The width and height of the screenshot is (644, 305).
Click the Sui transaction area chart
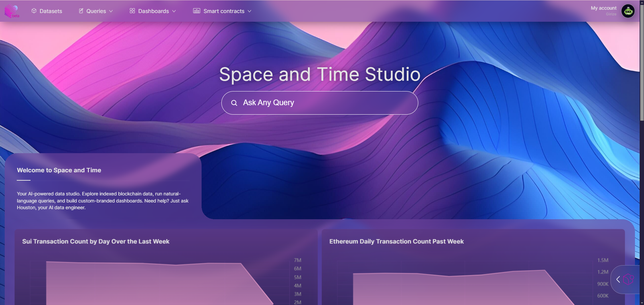pyautogui.click(x=159, y=283)
